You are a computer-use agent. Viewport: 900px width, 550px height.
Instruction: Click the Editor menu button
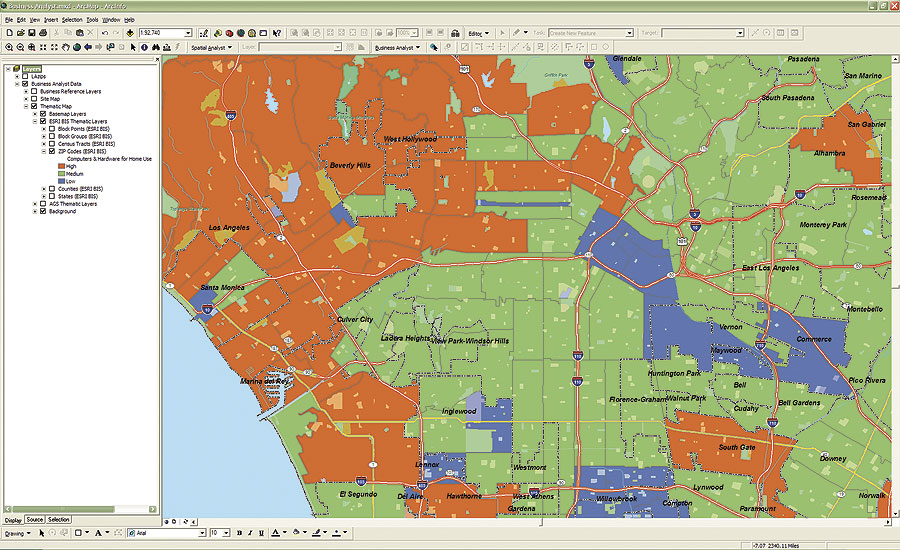[x=478, y=33]
